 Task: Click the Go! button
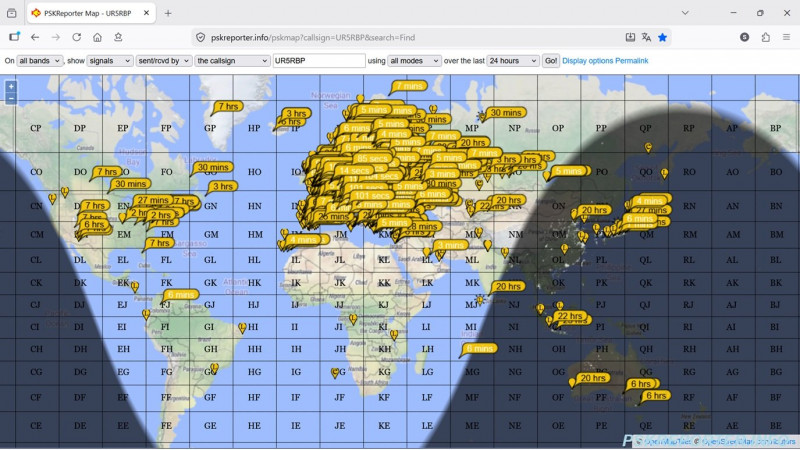551,61
